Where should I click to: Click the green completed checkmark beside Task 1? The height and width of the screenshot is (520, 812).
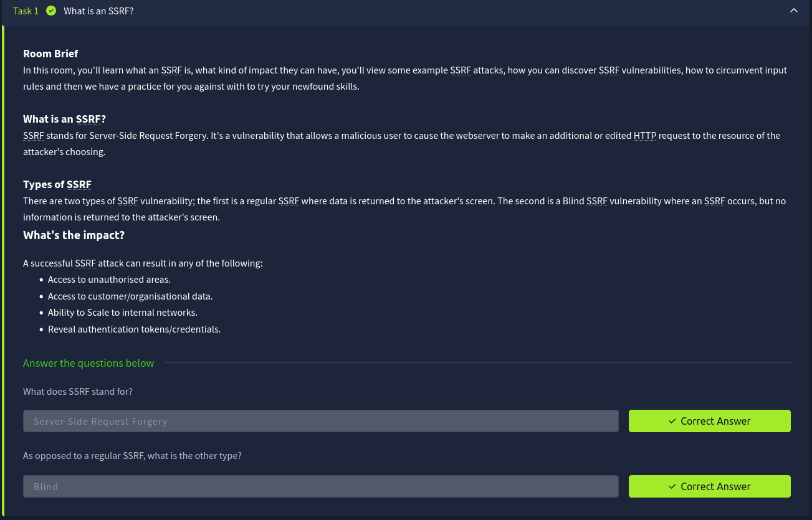click(51, 11)
